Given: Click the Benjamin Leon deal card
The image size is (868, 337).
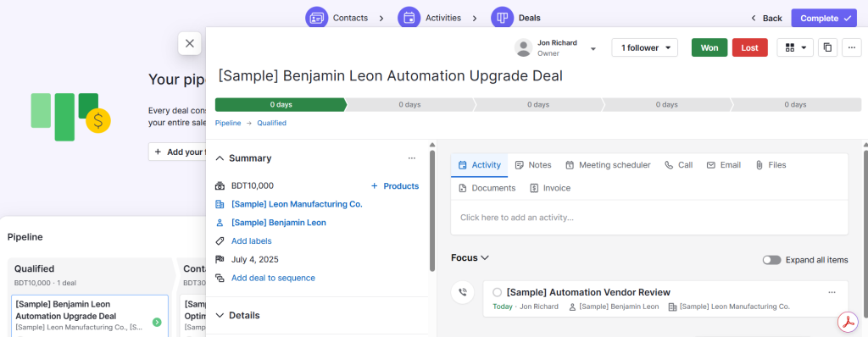Looking at the screenshot, I should coord(90,316).
